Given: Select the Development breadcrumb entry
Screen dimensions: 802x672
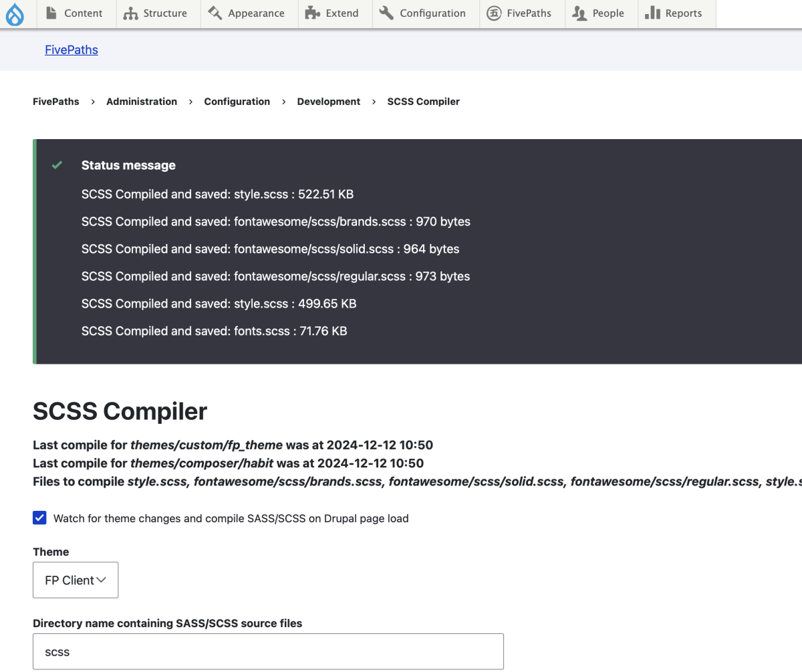Looking at the screenshot, I should pos(328,101).
